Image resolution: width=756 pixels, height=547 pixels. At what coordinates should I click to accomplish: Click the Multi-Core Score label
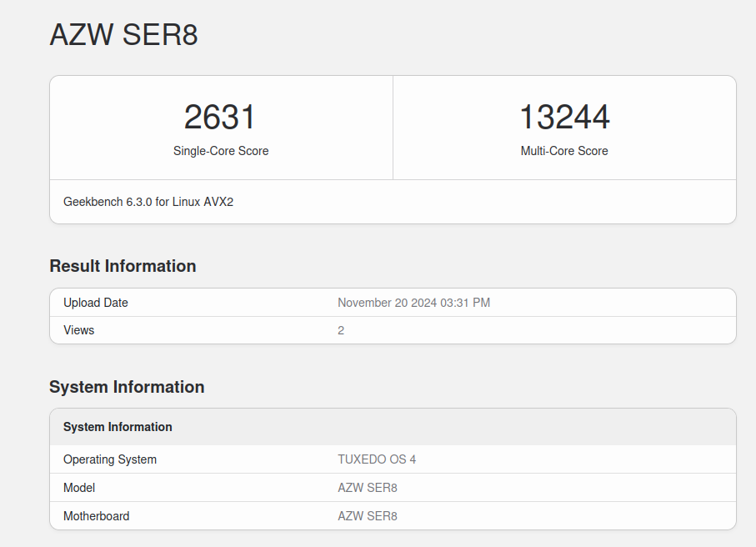tap(564, 151)
